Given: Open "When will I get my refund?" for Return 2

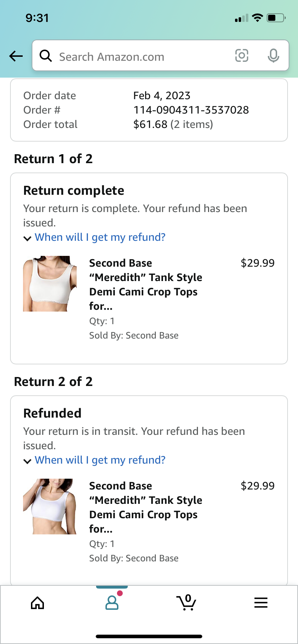Looking at the screenshot, I should point(100,460).
